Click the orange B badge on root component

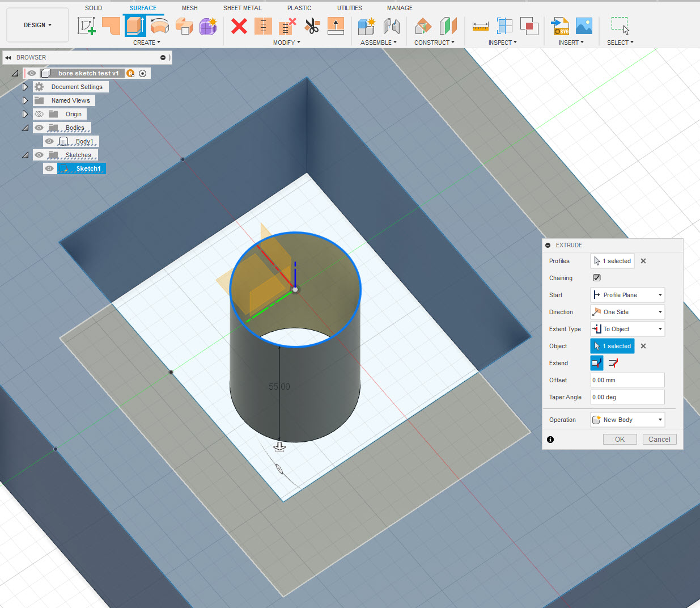[130, 73]
